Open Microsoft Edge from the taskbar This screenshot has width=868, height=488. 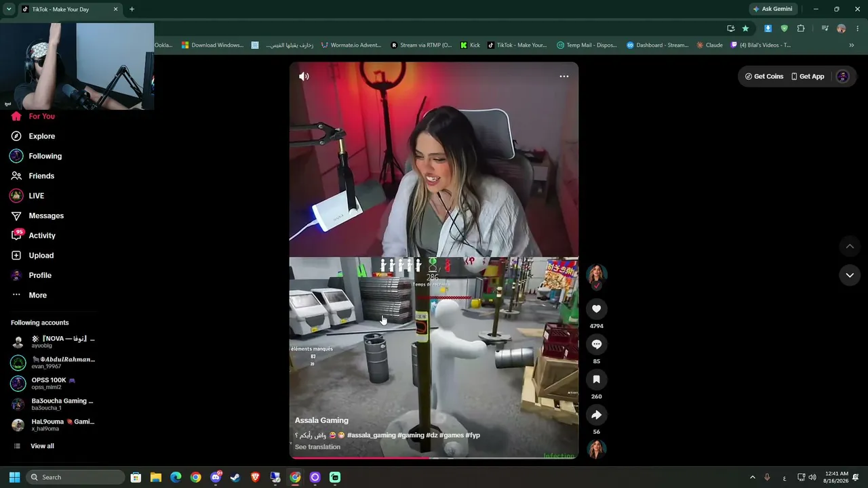pyautogui.click(x=176, y=477)
